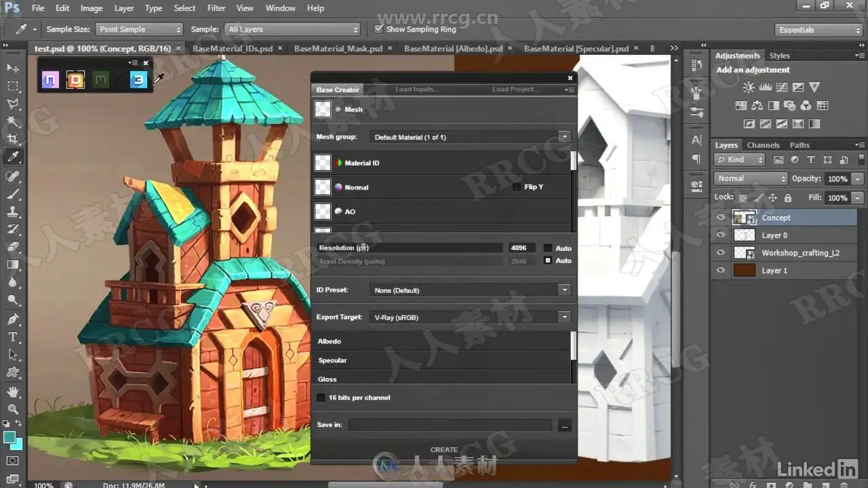Open the ID Preset dropdown
Viewport: 868px width, 488px height.
pos(471,290)
